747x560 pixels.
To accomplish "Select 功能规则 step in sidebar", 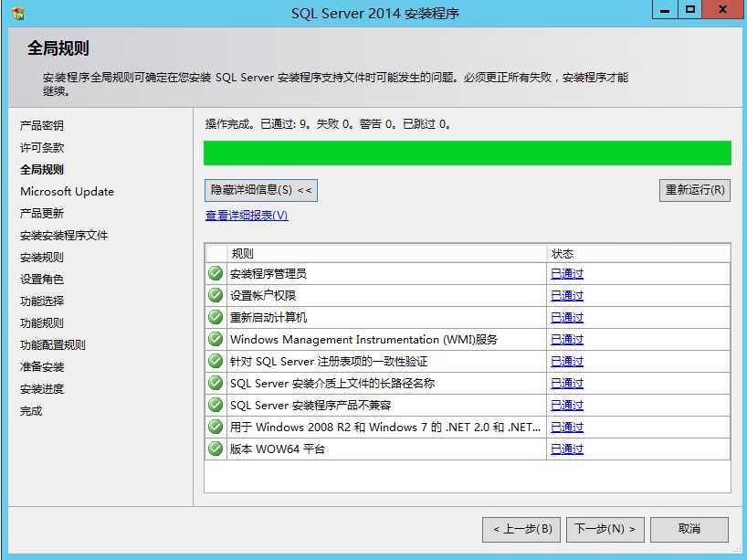I will 42,323.
